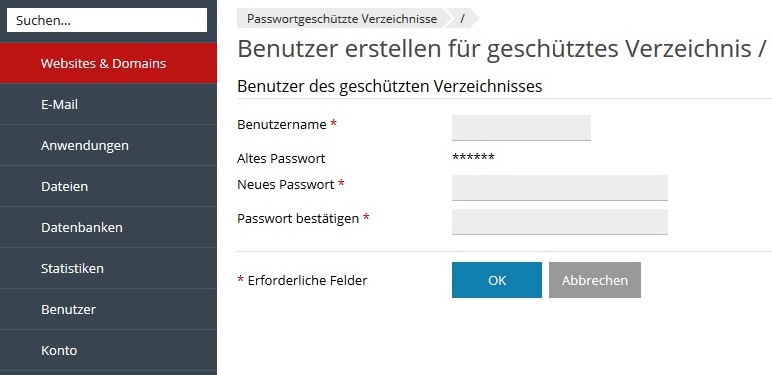Go to E-Mail in the sidebar
Image resolution: width=772 pixels, height=375 pixels.
coord(108,104)
